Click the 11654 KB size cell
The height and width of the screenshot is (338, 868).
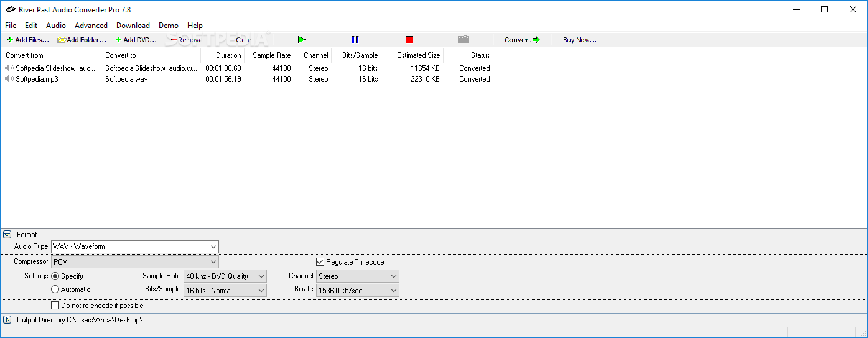[x=425, y=68]
